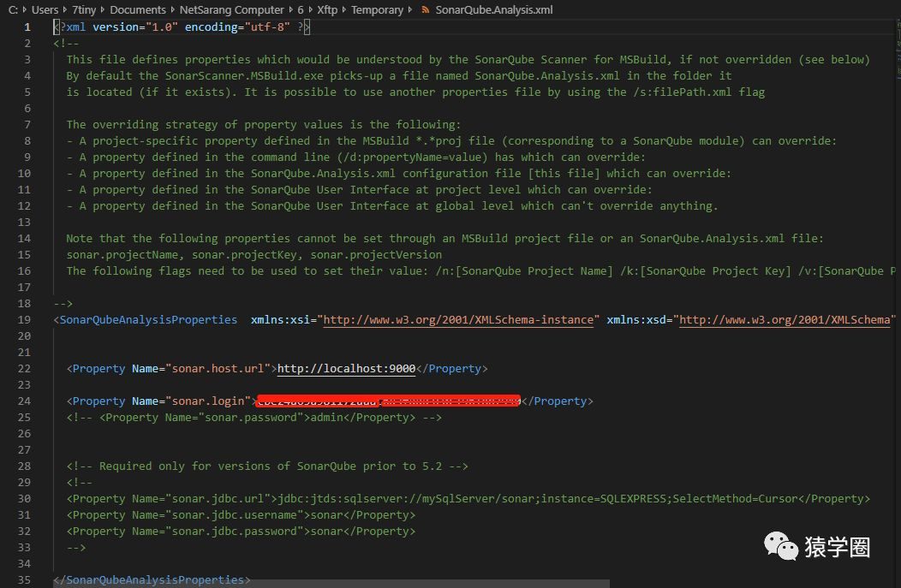Click the "[this file]" text on line 10

pyautogui.click(x=564, y=174)
